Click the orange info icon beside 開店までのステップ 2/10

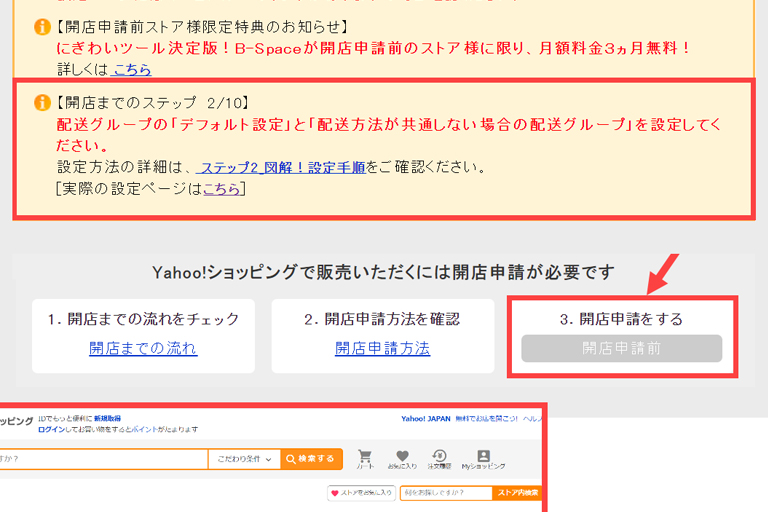click(43, 102)
